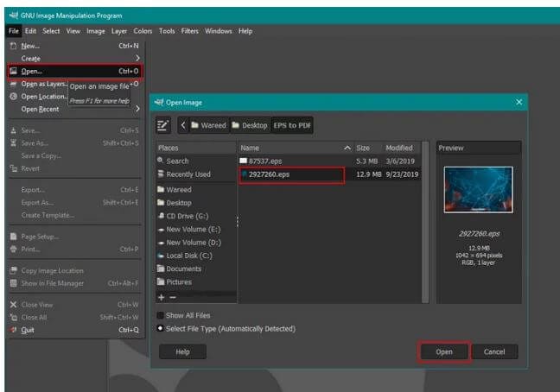Click the Recently Used icon in Places
Viewport: 560px width, 392px height.
point(161,174)
